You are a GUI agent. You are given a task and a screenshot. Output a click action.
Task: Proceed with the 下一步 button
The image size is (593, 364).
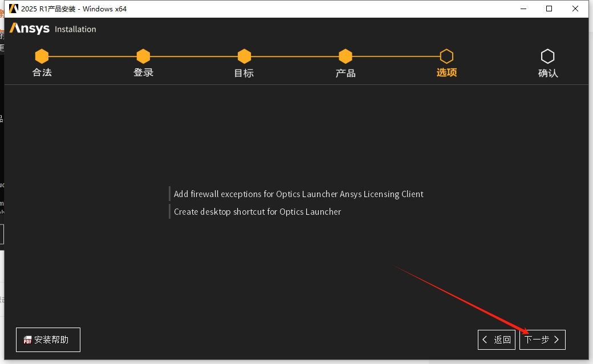click(x=542, y=340)
